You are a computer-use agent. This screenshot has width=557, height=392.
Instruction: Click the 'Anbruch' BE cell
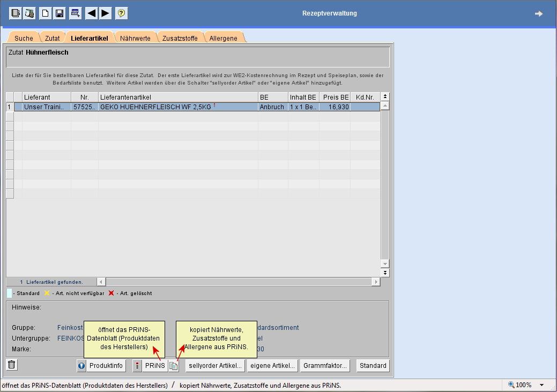(x=273, y=107)
